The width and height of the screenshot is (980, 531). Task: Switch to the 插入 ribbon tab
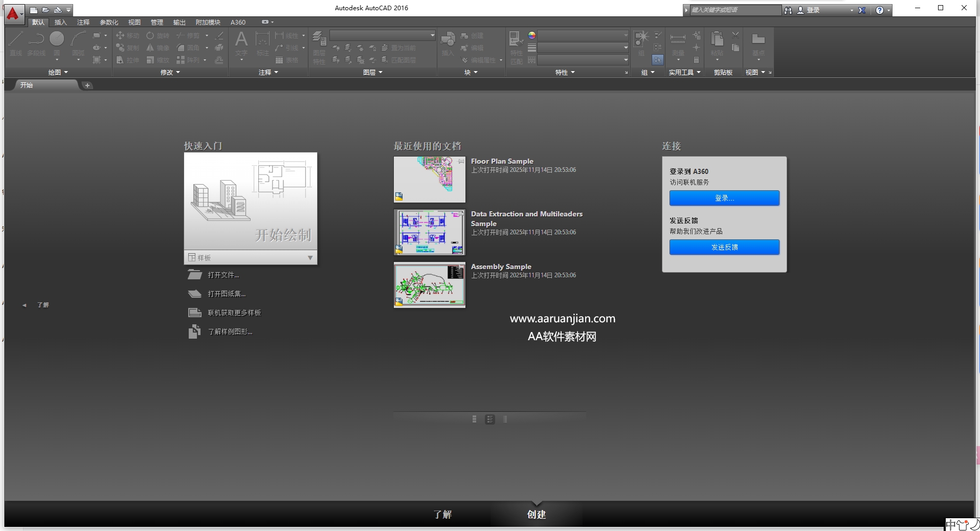pyautogui.click(x=60, y=23)
